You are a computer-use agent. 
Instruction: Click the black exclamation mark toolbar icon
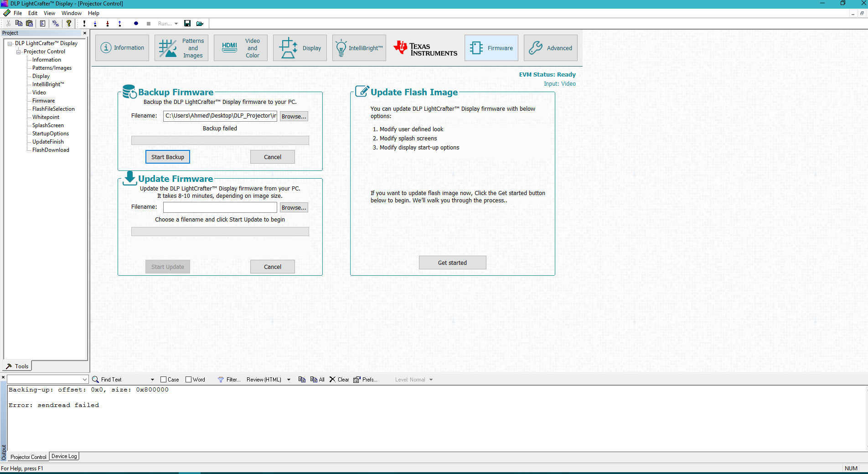pos(84,23)
